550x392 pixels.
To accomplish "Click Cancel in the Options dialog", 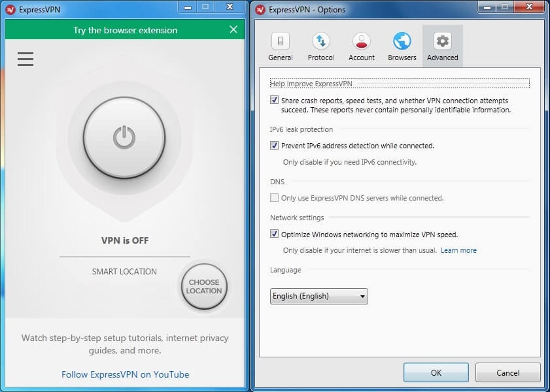I will pyautogui.click(x=508, y=373).
